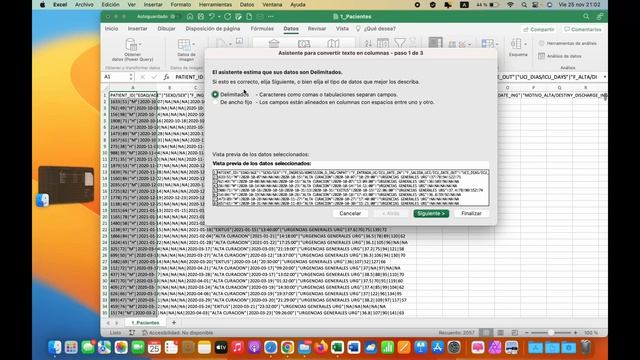
Task: Click the Finalizar button
Action: click(471, 213)
